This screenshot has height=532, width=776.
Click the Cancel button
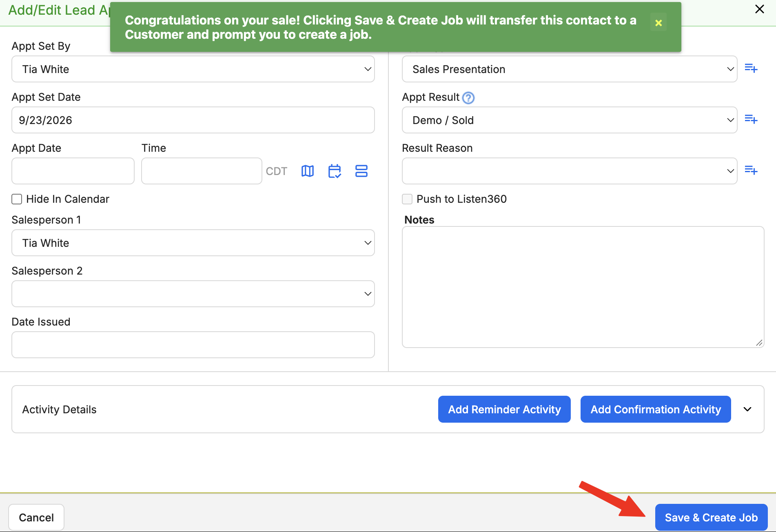tap(36, 517)
